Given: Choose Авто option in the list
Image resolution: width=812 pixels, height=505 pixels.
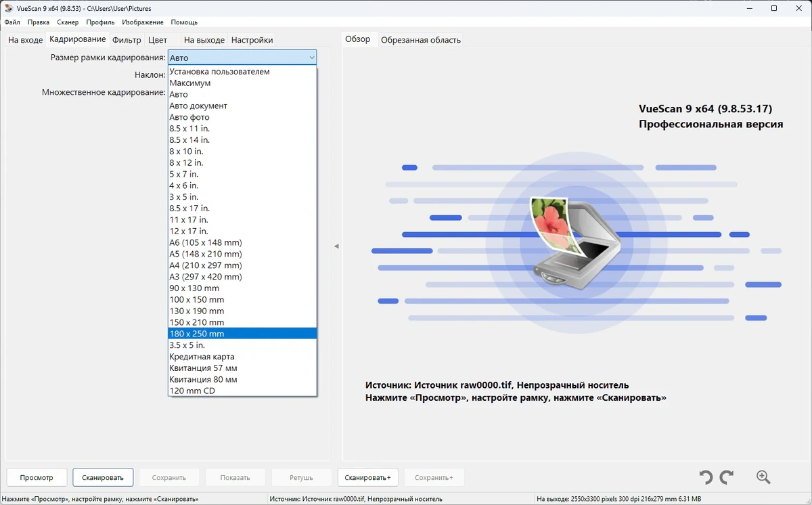Looking at the screenshot, I should [242, 94].
